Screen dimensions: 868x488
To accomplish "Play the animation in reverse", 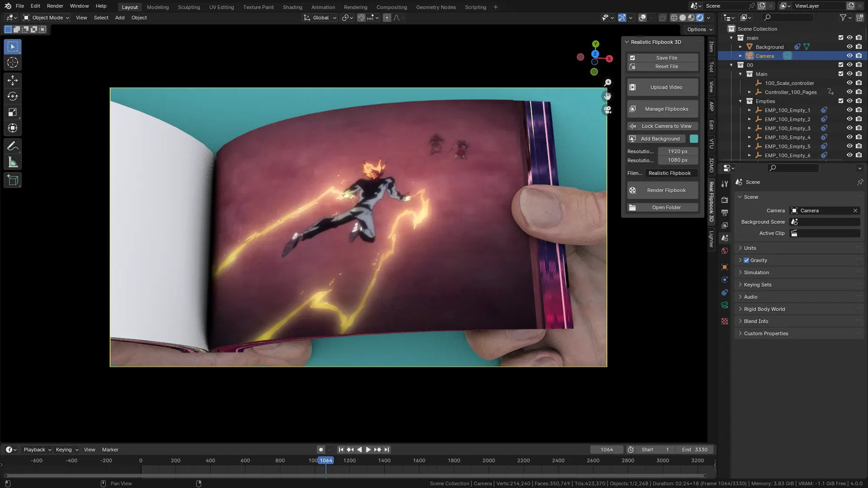I will (x=359, y=450).
